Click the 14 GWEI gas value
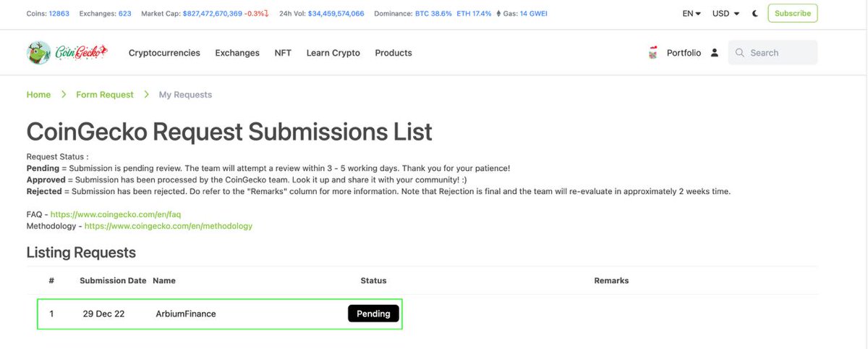Image resolution: width=868 pixels, height=349 pixels. point(535,14)
